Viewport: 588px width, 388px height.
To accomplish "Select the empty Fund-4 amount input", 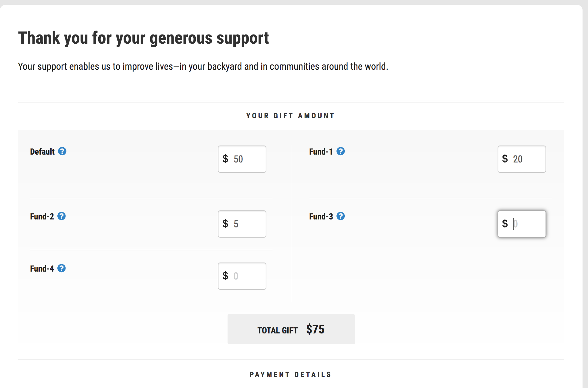I will pos(242,276).
